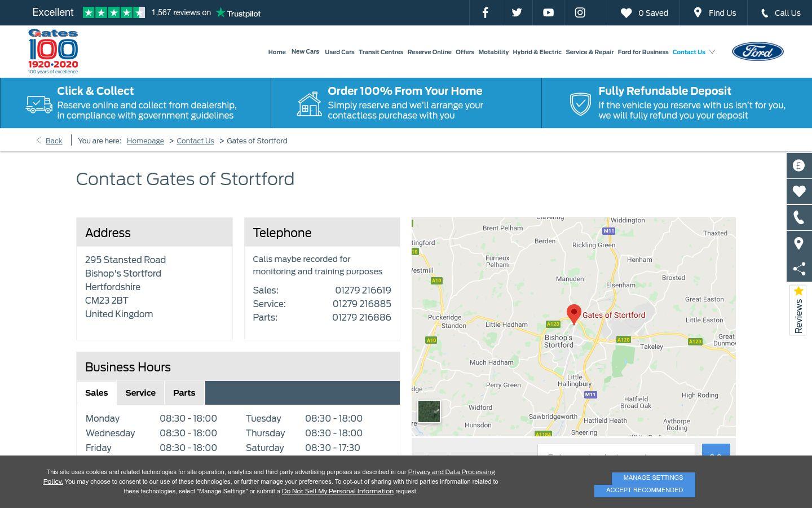This screenshot has height=508, width=812.
Task: Open location pin sidebar icon
Action: point(799,243)
